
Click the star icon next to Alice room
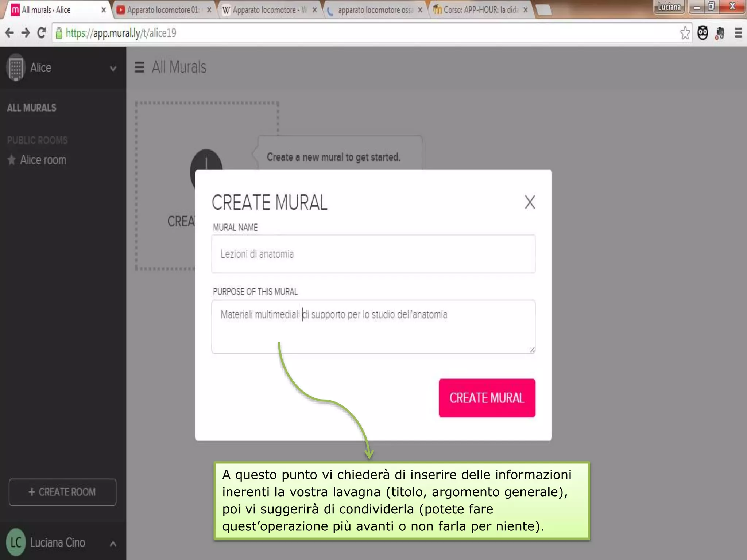coord(12,160)
